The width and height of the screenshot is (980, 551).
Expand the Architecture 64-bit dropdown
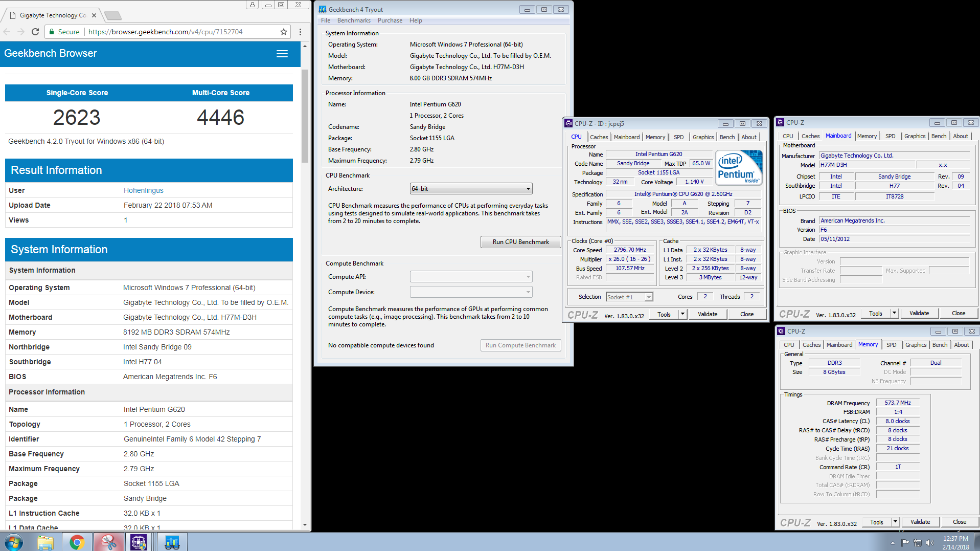pyautogui.click(x=471, y=189)
